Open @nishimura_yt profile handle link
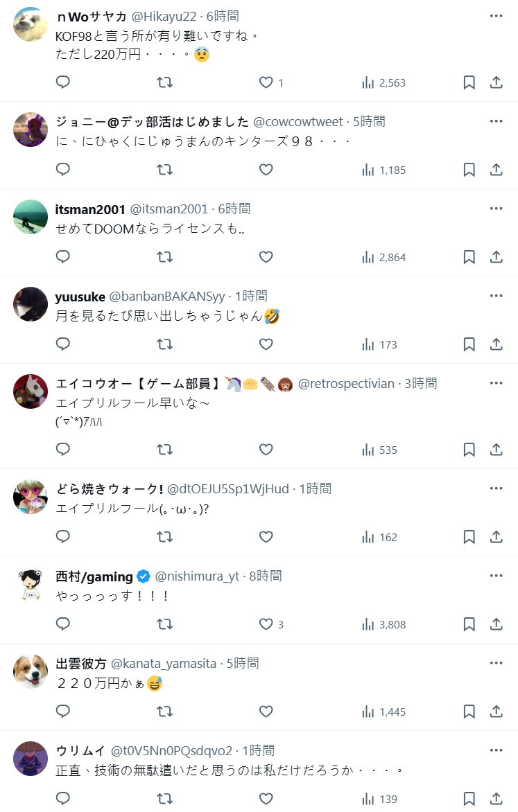 [197, 576]
